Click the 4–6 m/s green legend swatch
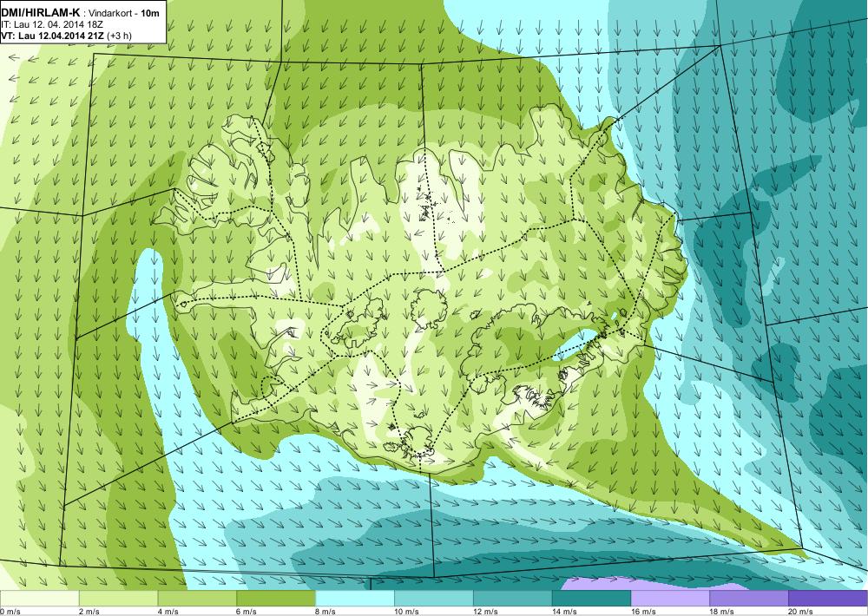Screen dimensions: 868x616 tap(197, 599)
